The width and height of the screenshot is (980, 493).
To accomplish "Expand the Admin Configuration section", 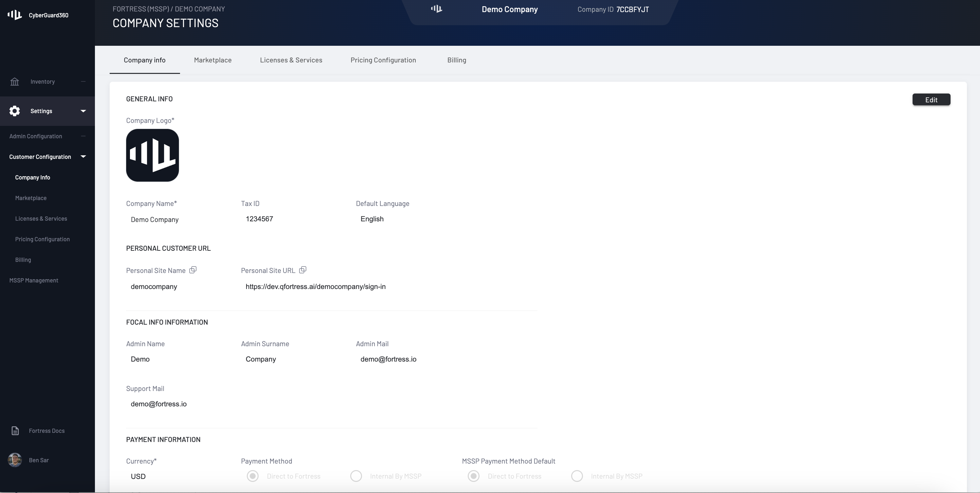I will click(83, 136).
